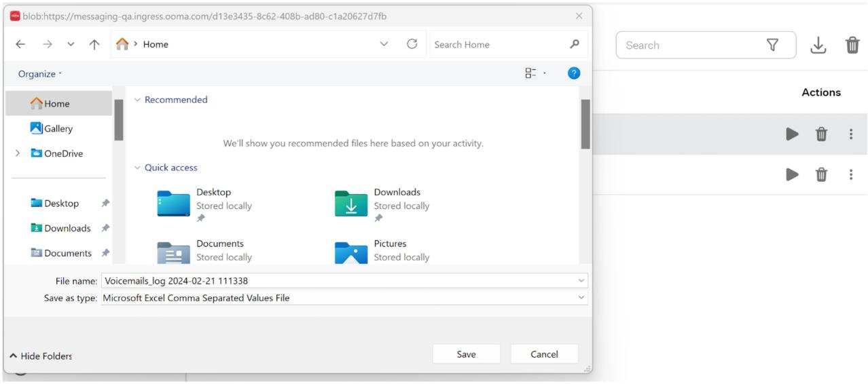Click the trash icon in top toolbar
The width and height of the screenshot is (868, 384).
tap(852, 45)
